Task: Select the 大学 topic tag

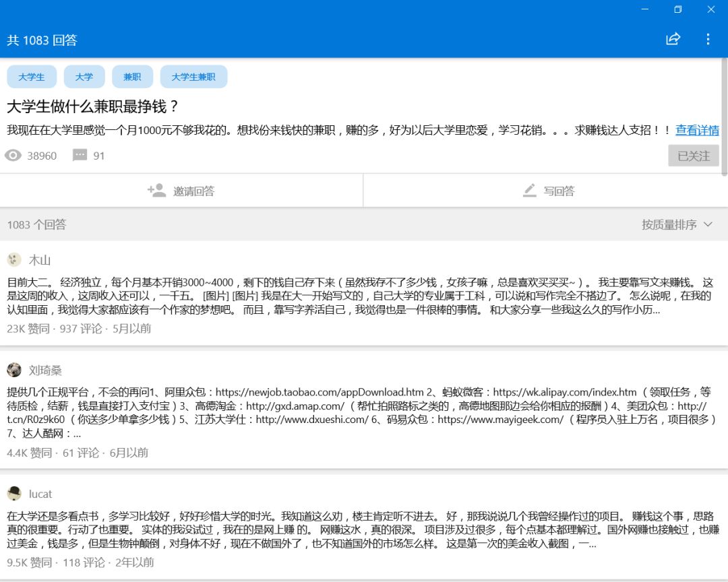Action: 84,77
